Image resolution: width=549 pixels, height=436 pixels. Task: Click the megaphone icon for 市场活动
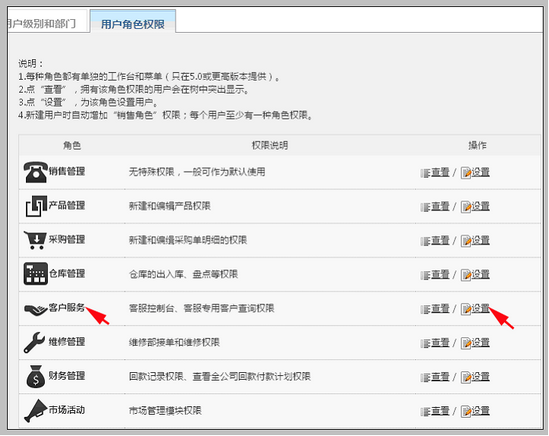35,410
